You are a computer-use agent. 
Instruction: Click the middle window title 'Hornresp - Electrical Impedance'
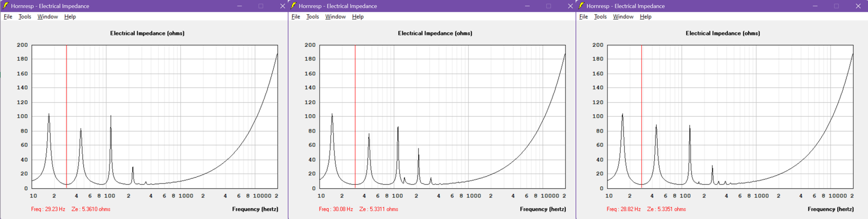click(338, 6)
